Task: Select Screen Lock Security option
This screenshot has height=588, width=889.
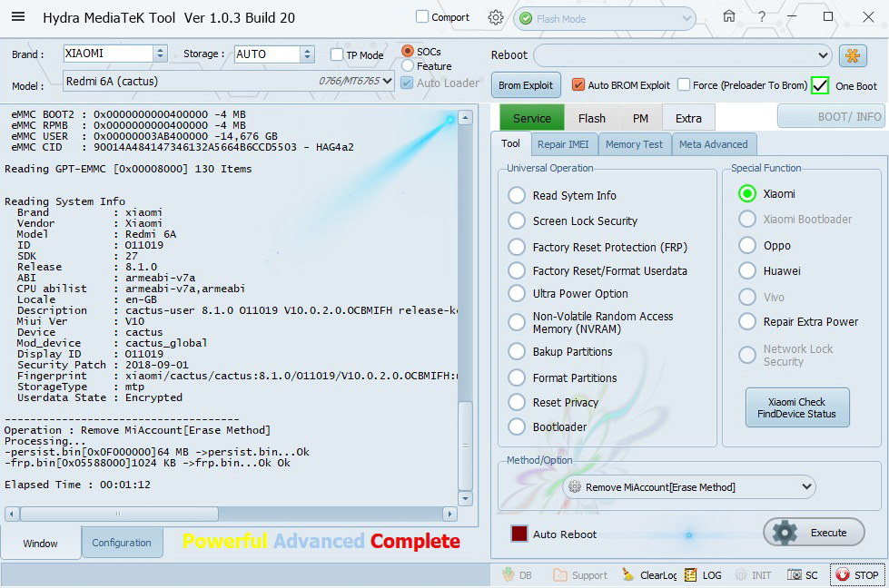Action: click(x=517, y=220)
